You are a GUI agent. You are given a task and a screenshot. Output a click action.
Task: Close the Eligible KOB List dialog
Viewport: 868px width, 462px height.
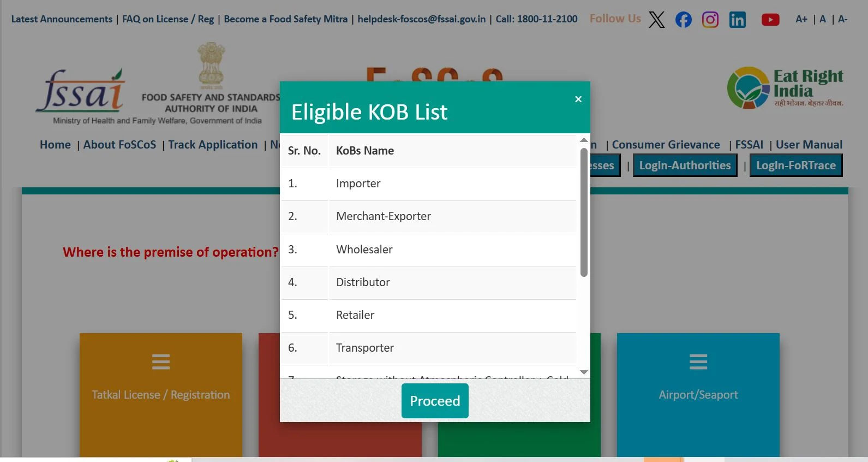click(578, 99)
